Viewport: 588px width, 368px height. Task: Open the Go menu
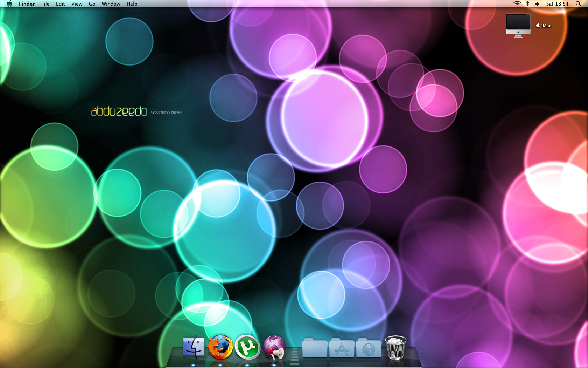[92, 4]
